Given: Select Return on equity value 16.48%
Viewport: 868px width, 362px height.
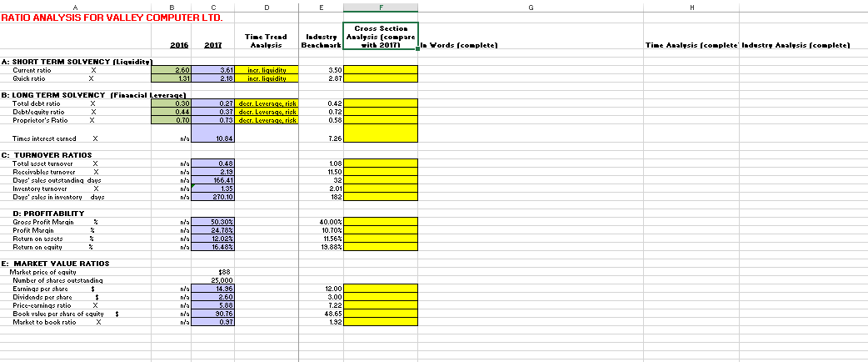Looking at the screenshot, I should coord(213,247).
